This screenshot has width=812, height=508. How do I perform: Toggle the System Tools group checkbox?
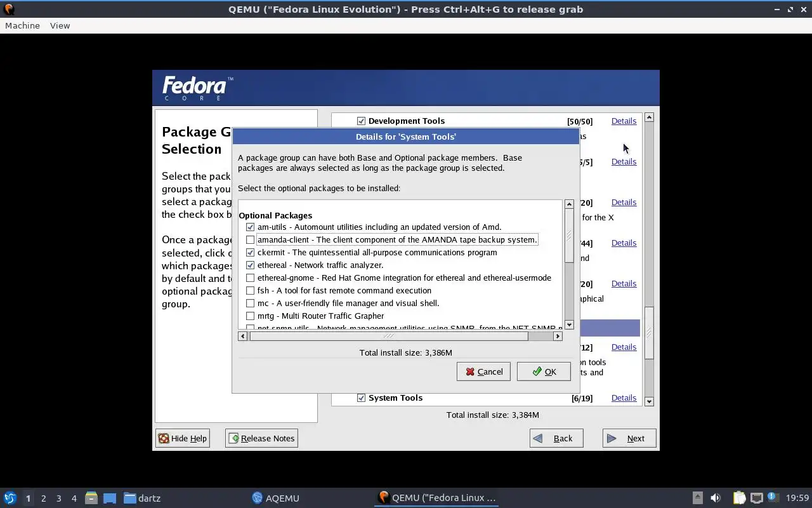(x=361, y=398)
